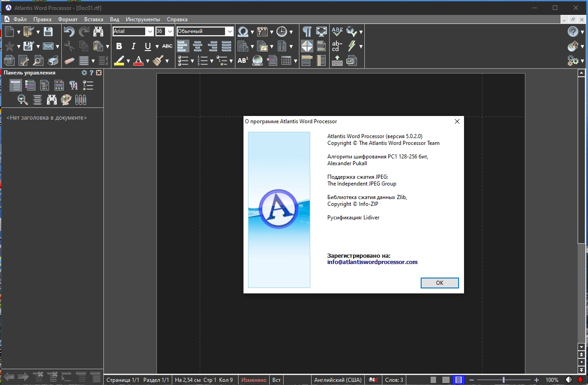Toggle Bold formatting

tap(119, 46)
